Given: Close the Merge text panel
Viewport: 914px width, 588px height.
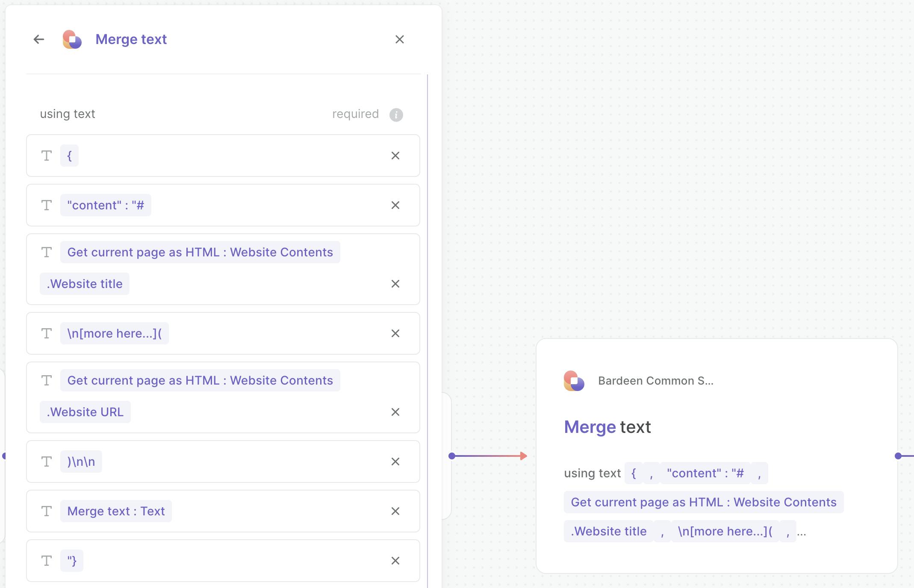Looking at the screenshot, I should (400, 39).
